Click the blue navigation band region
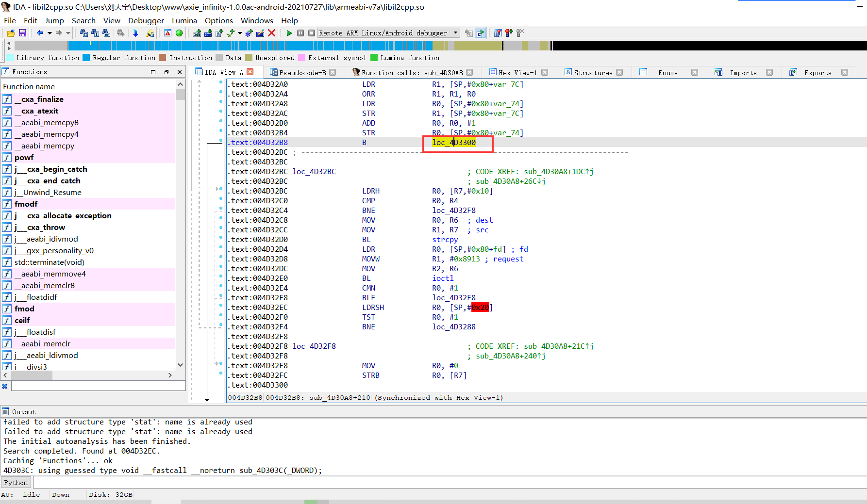867x504 pixels. click(x=243, y=45)
